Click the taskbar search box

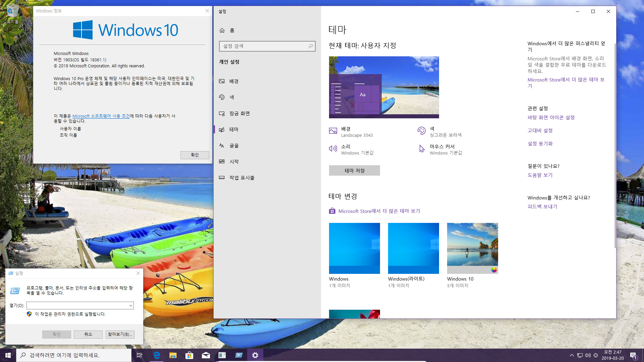tap(74, 355)
